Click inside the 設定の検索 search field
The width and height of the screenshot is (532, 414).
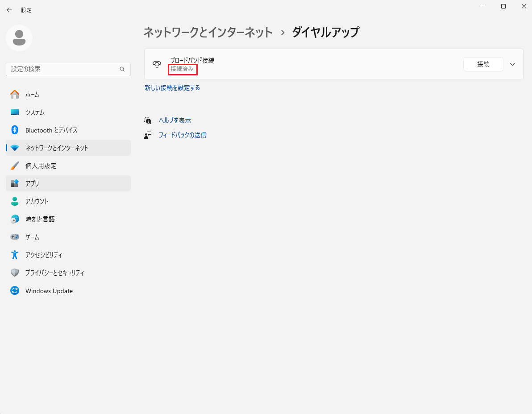pyautogui.click(x=67, y=69)
